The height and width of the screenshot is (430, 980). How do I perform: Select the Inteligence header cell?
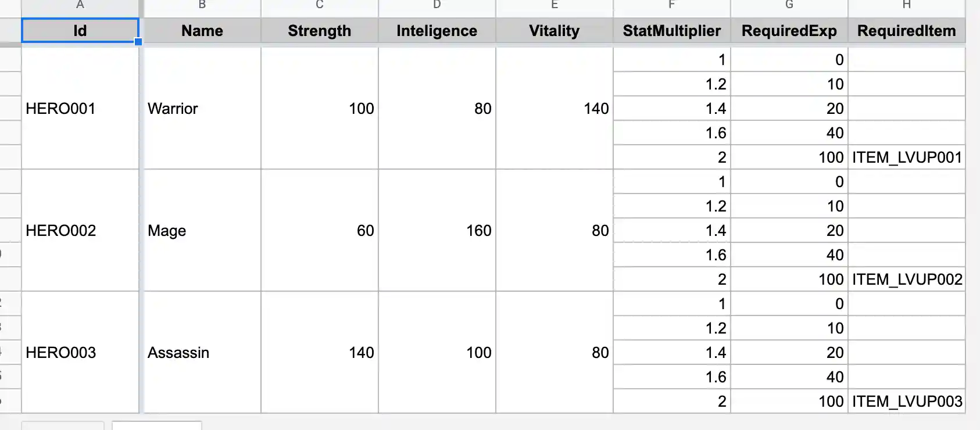click(437, 31)
